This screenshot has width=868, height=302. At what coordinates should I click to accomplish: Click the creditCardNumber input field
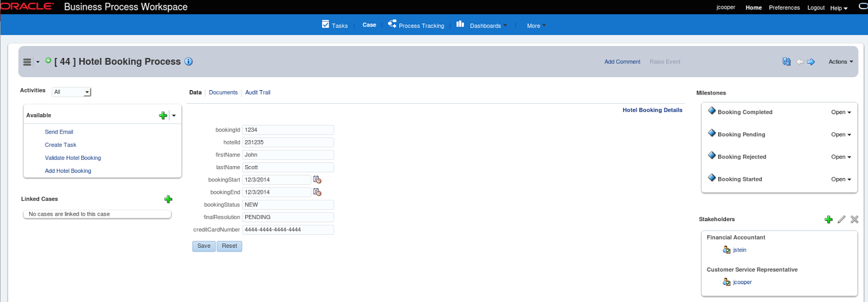click(x=288, y=230)
